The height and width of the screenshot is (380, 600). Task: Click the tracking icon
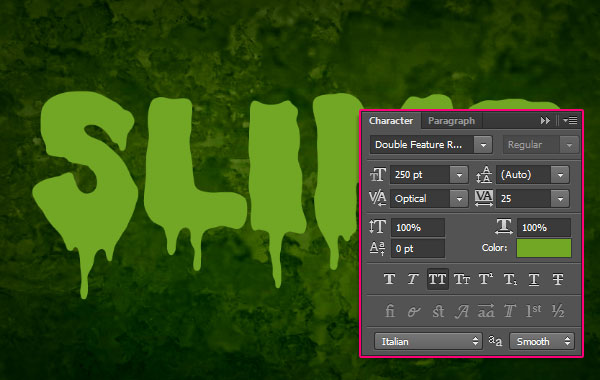484,198
